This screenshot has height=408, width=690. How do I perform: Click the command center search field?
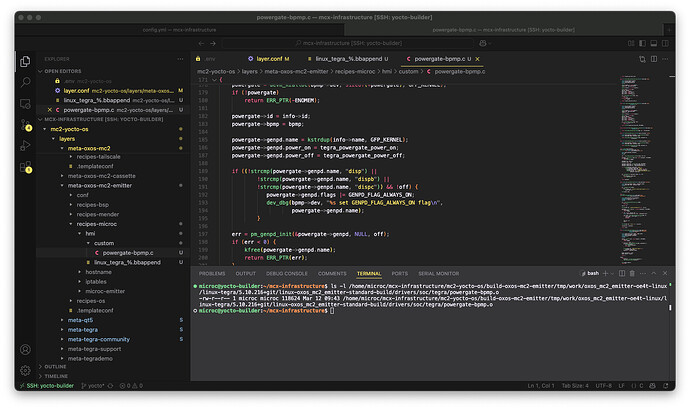[348, 43]
